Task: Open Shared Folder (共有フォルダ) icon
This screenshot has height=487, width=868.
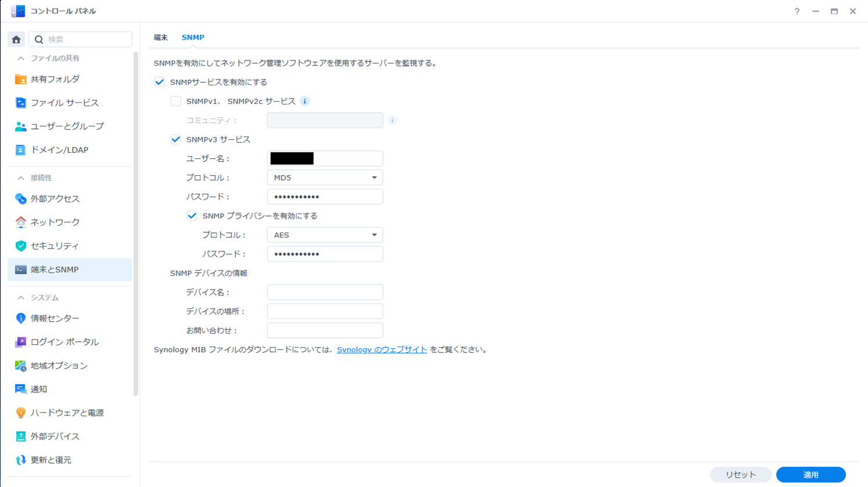Action: point(20,79)
